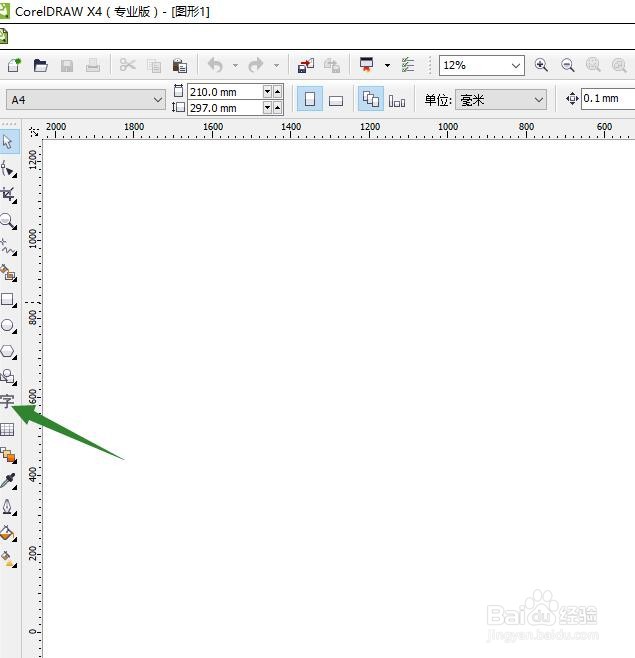The height and width of the screenshot is (658, 635).
Task: Print the document
Action: (x=93, y=65)
